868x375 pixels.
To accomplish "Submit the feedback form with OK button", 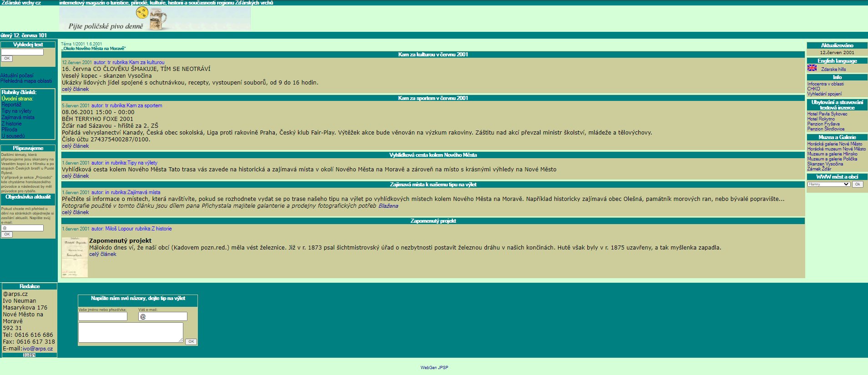I will [x=191, y=341].
